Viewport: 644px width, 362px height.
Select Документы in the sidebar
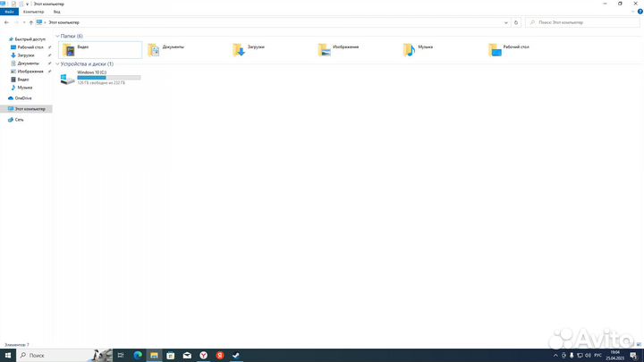tap(25, 63)
